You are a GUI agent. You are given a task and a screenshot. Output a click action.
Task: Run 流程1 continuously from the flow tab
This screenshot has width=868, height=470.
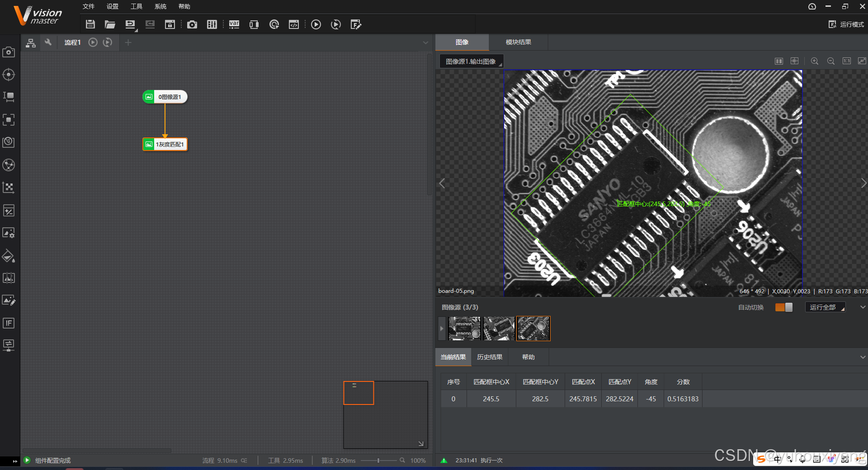[108, 42]
